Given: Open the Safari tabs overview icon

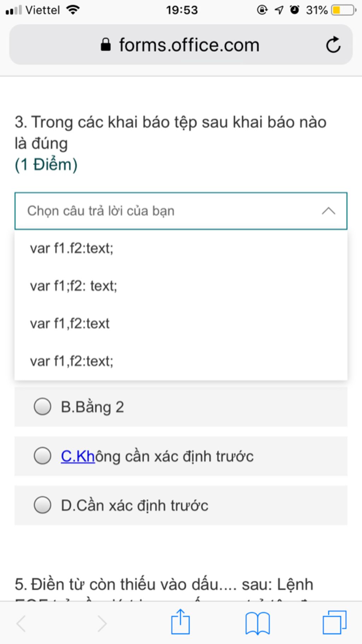Looking at the screenshot, I should tap(334, 622).
